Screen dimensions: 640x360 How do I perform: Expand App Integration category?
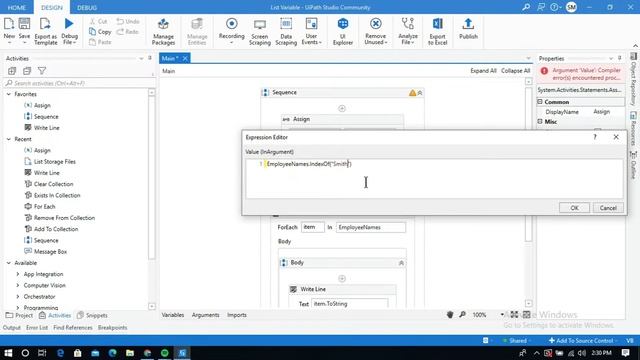pyautogui.click(x=18, y=274)
